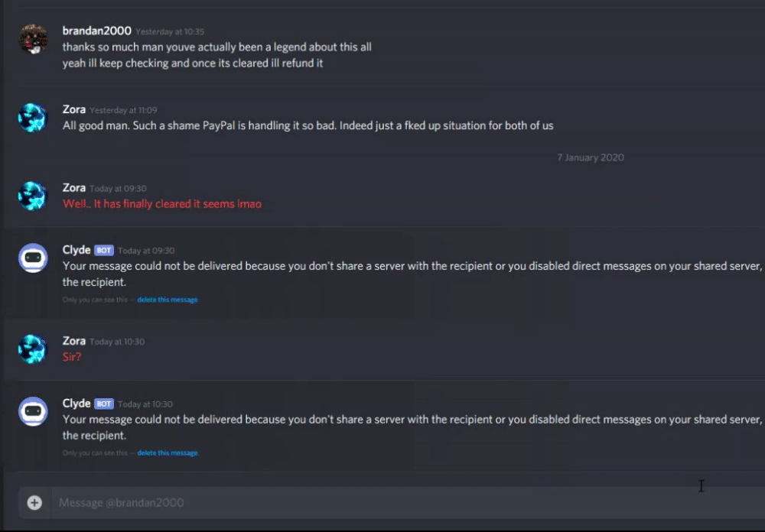The image size is (765, 532).
Task: Click the 'Yesterday at 10:35' timestamp
Action: pos(170,31)
